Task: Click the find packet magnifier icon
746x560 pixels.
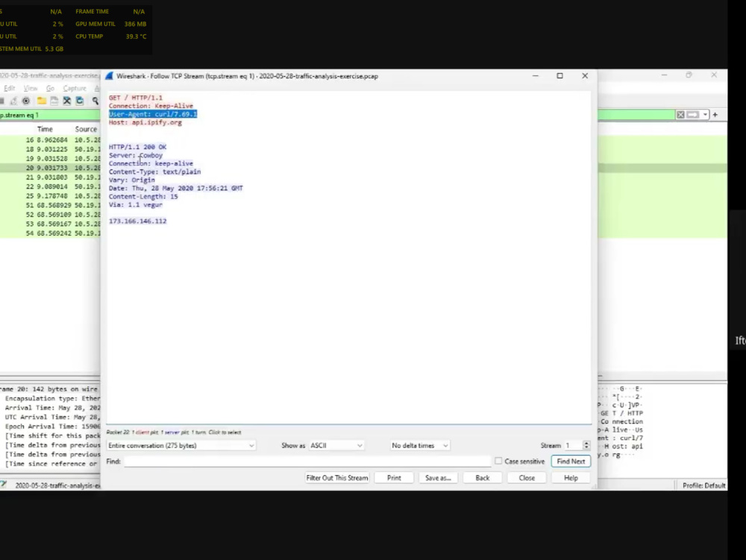Action: click(95, 101)
